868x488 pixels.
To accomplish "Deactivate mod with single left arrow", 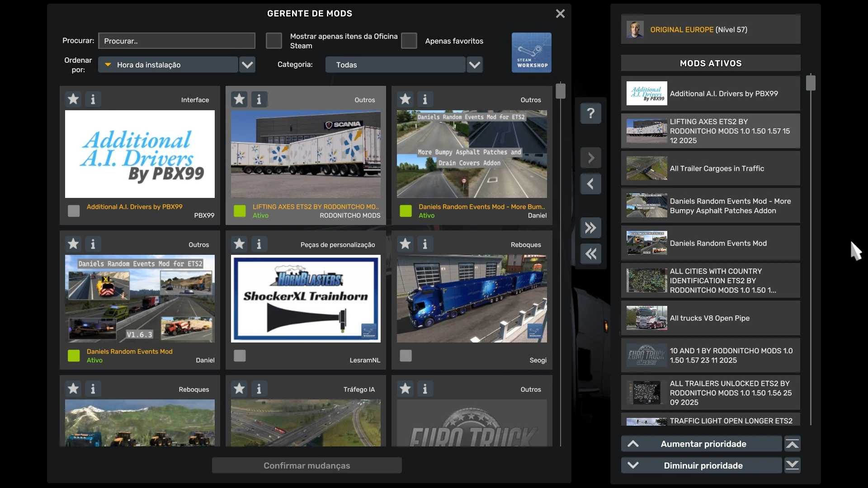I will click(x=590, y=184).
